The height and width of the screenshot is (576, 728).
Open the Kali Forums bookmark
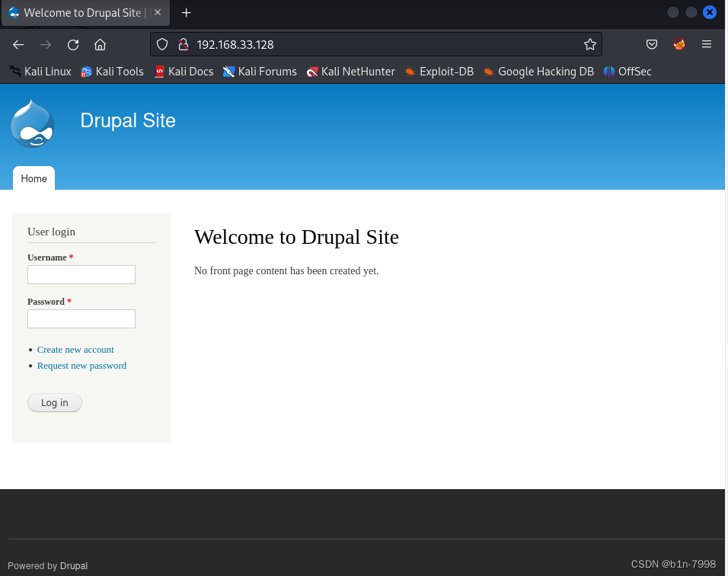point(260,72)
